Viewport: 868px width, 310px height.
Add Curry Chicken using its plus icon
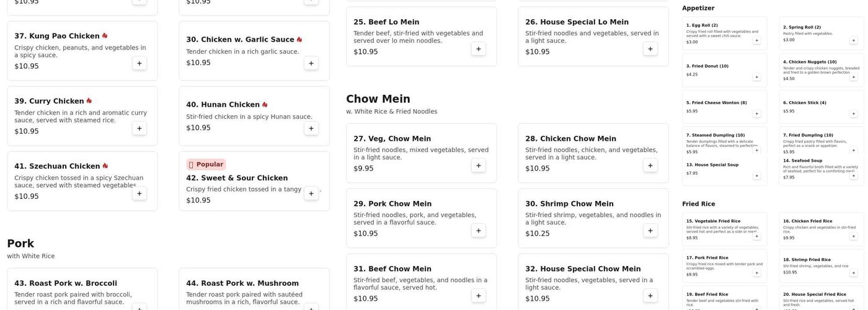pos(139,128)
